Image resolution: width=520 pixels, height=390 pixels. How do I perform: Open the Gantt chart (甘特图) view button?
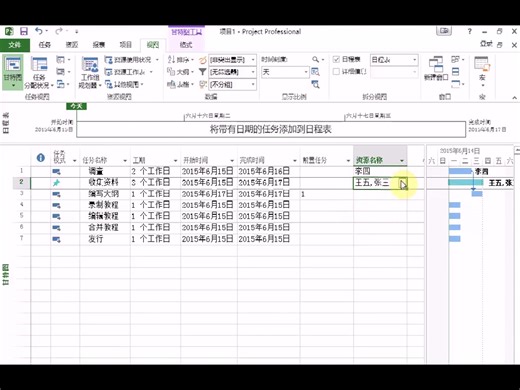[13, 72]
